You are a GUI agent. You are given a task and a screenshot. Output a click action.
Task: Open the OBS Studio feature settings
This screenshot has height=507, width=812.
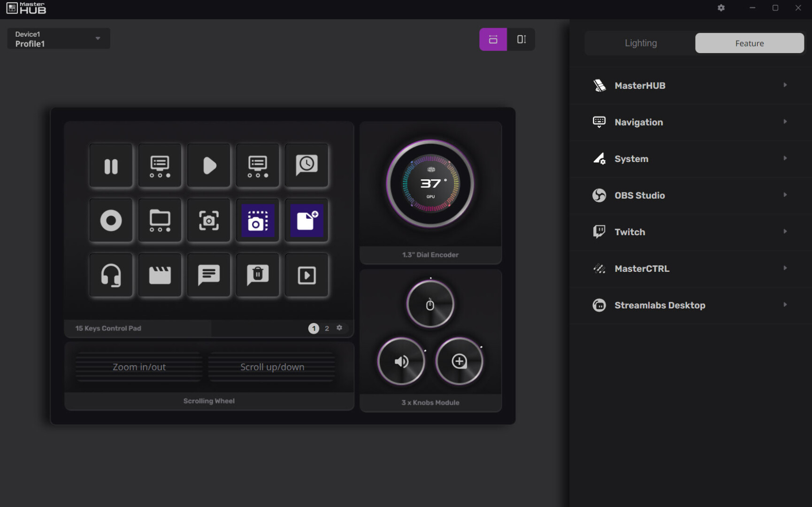(690, 195)
